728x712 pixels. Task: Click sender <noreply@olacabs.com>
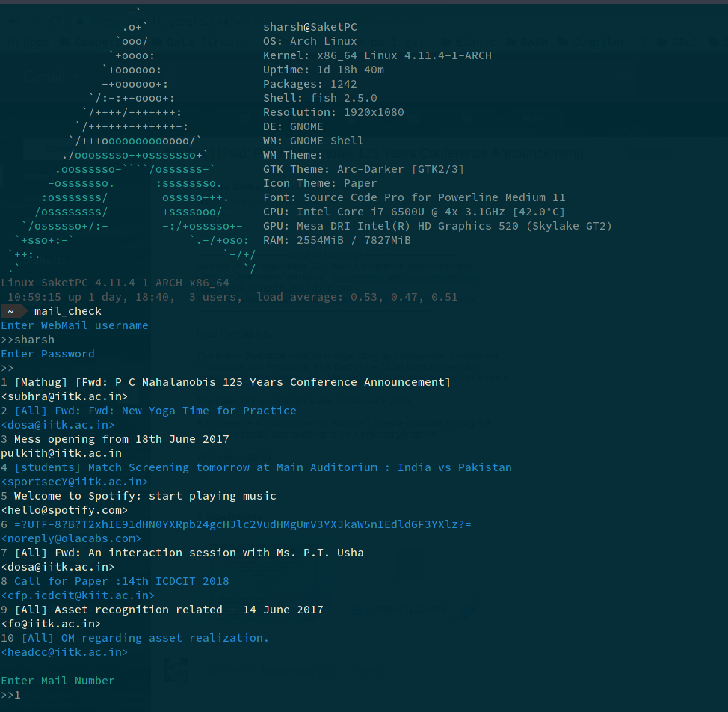pos(71,538)
